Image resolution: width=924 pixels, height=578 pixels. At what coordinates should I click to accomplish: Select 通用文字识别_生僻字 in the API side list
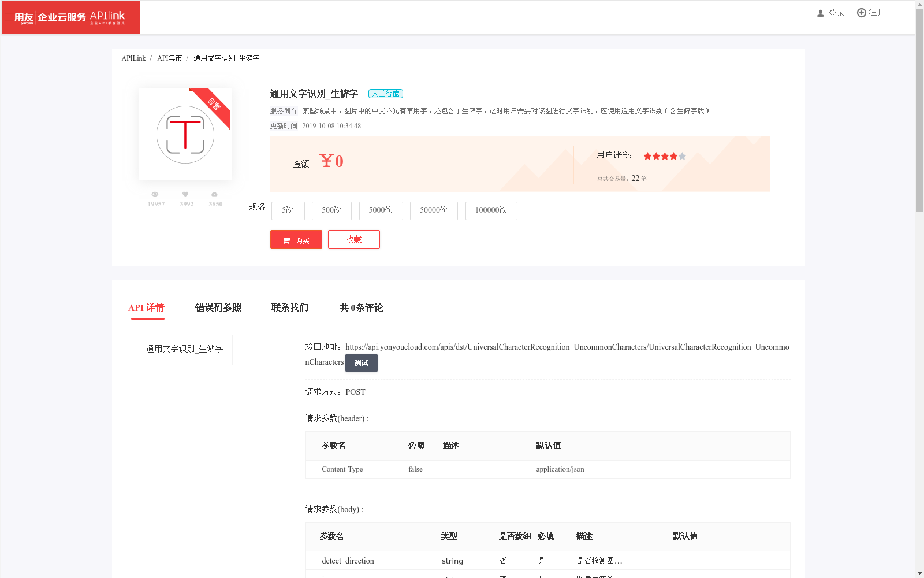[184, 349]
